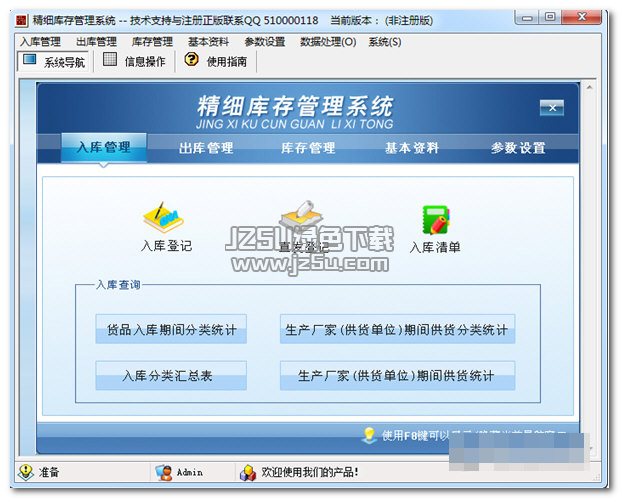Click the 系统导航 toolbar icon

[x=30, y=61]
